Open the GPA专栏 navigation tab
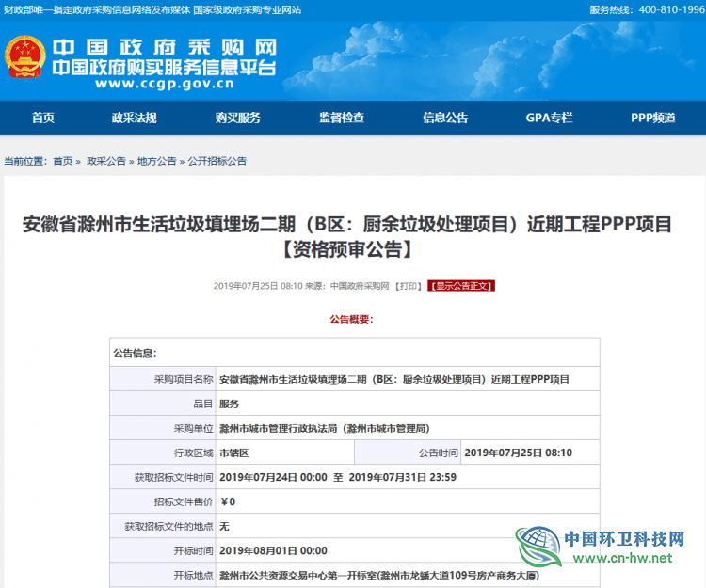The width and height of the screenshot is (706, 588). point(550,118)
